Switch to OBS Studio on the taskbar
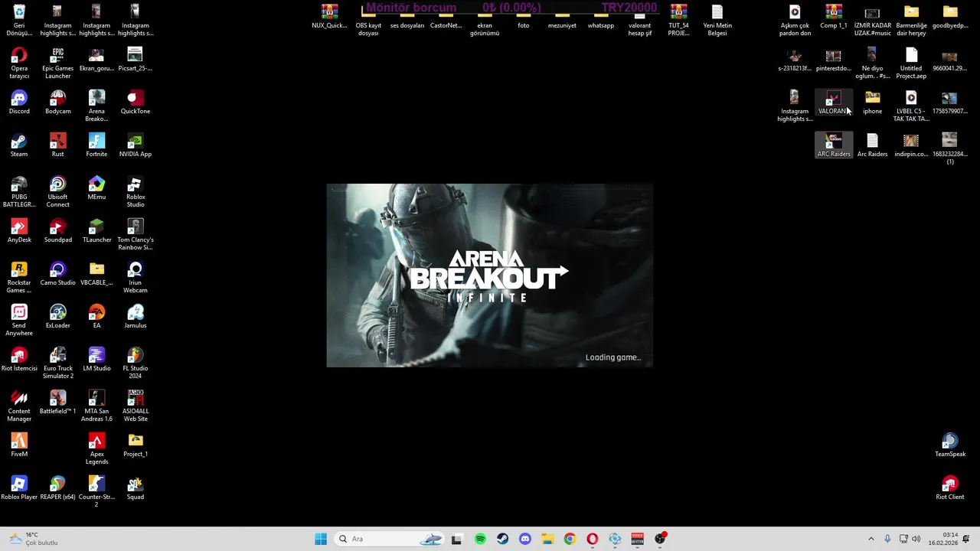 (660, 539)
